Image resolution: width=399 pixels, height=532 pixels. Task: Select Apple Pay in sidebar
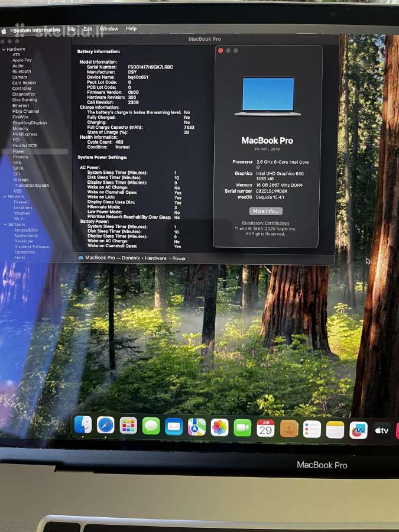click(x=22, y=60)
